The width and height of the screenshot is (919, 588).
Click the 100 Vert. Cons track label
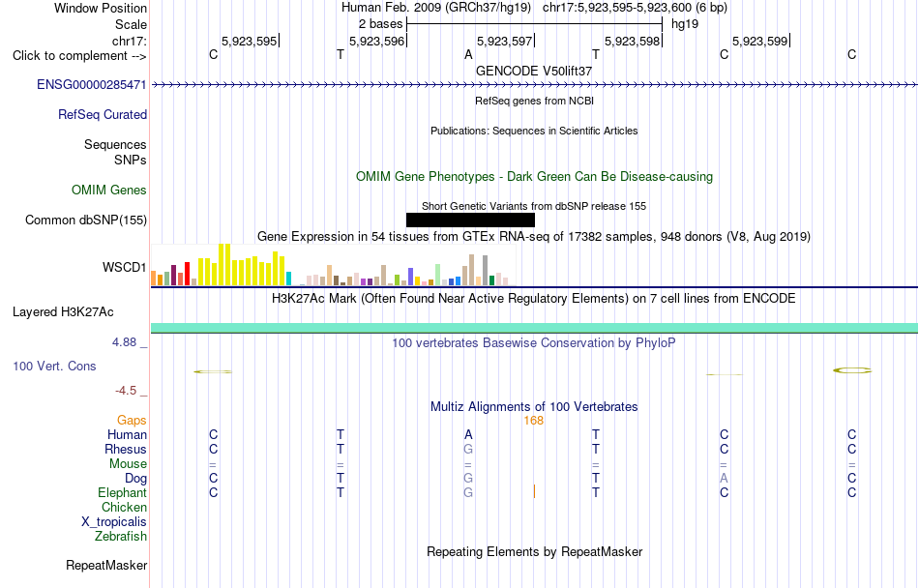(x=54, y=367)
